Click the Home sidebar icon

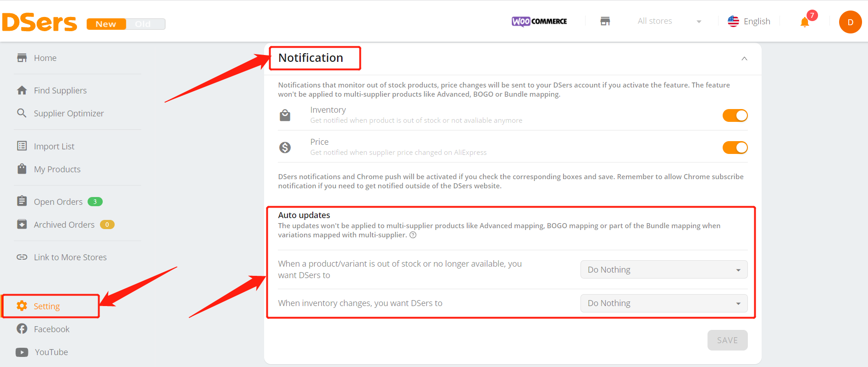pyautogui.click(x=22, y=58)
